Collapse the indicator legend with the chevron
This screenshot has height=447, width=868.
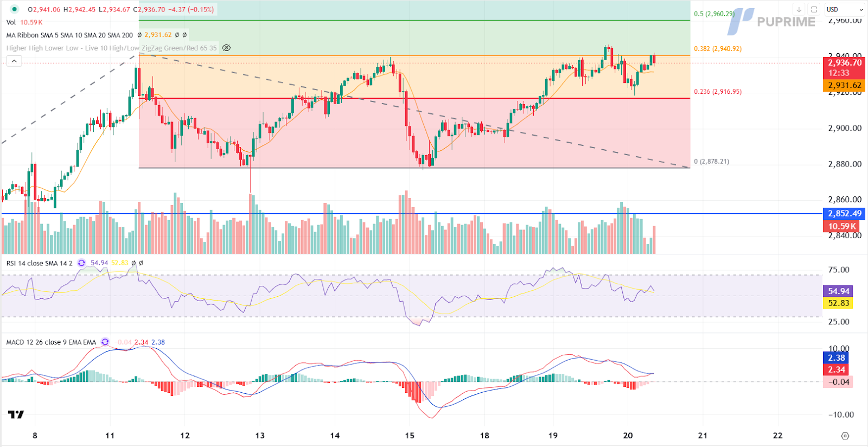[x=14, y=61]
